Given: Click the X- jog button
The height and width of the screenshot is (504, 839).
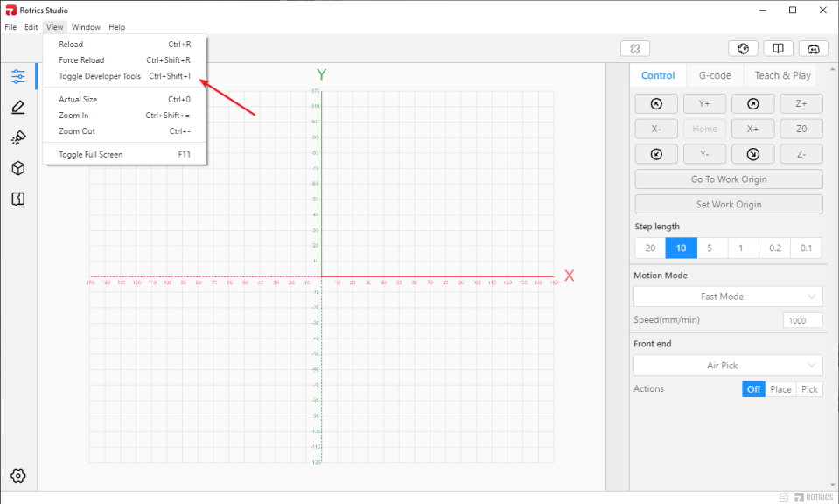Looking at the screenshot, I should [x=656, y=129].
